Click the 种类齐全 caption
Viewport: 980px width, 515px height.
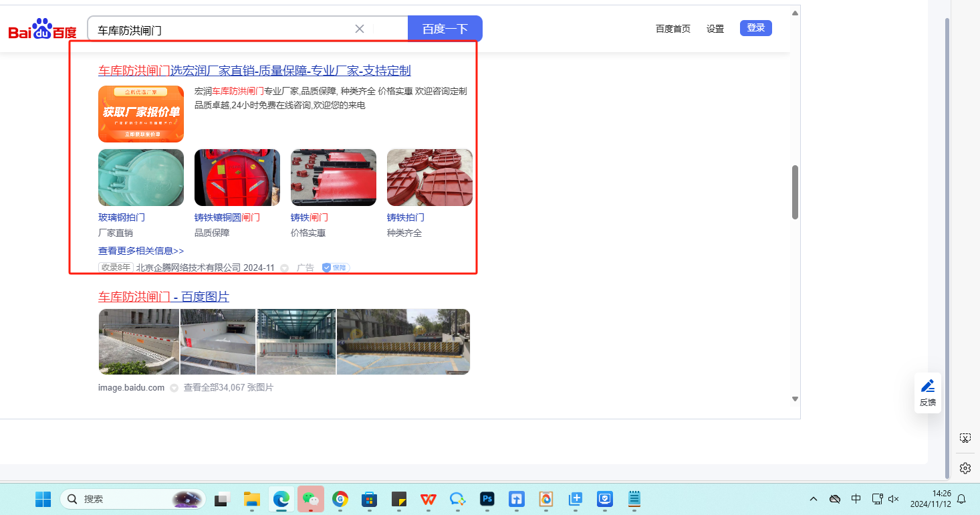click(404, 233)
